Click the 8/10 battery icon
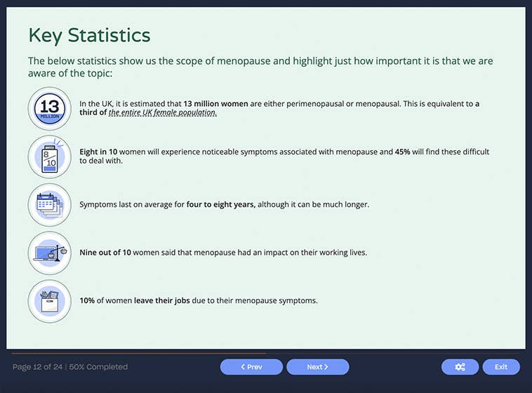Image resolution: width=532 pixels, height=393 pixels. (x=49, y=156)
